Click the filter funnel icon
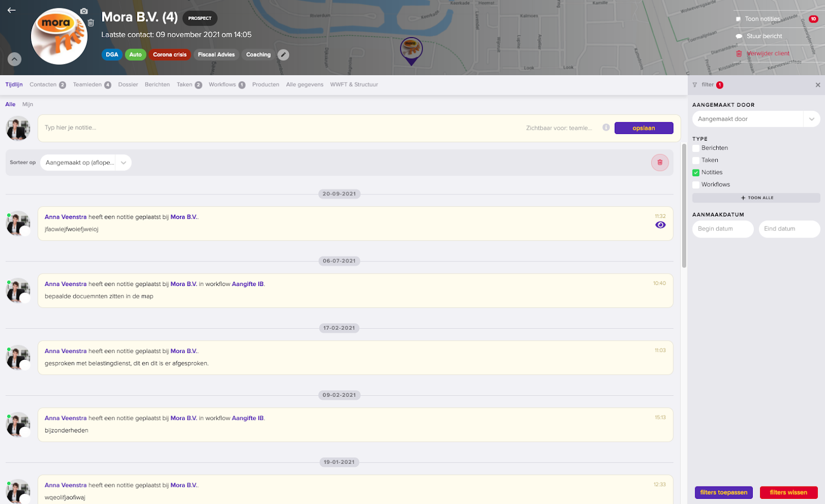Viewport: 825px width, 504px height. (x=695, y=85)
